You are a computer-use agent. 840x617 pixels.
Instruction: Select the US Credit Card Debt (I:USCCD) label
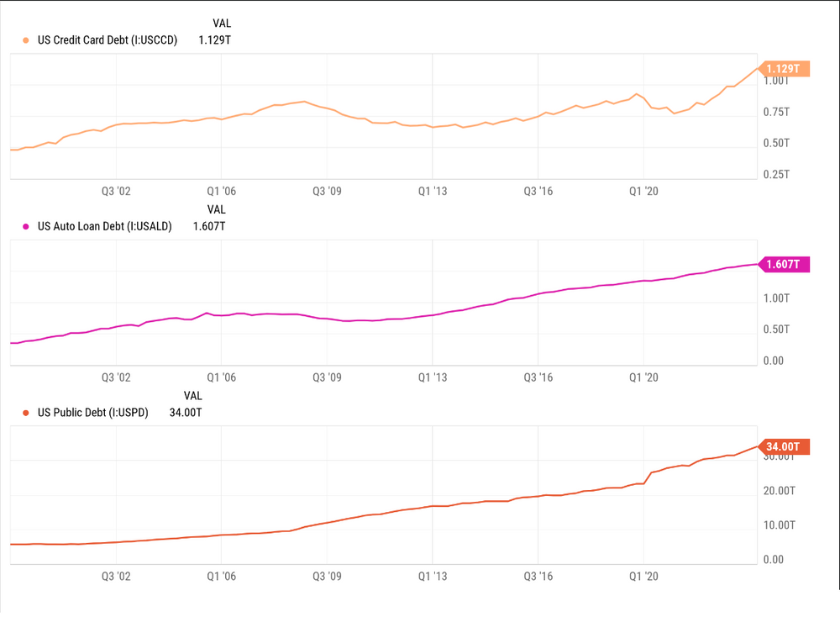[x=108, y=40]
